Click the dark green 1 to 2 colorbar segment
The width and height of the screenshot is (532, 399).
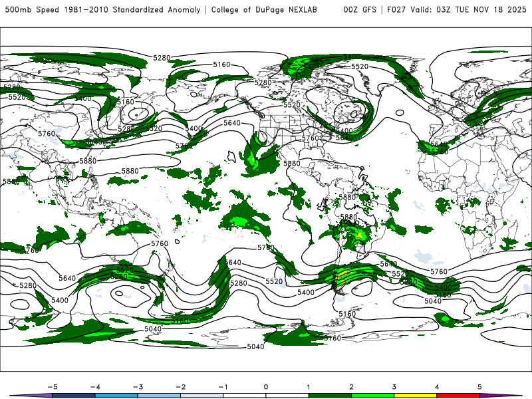point(330,396)
